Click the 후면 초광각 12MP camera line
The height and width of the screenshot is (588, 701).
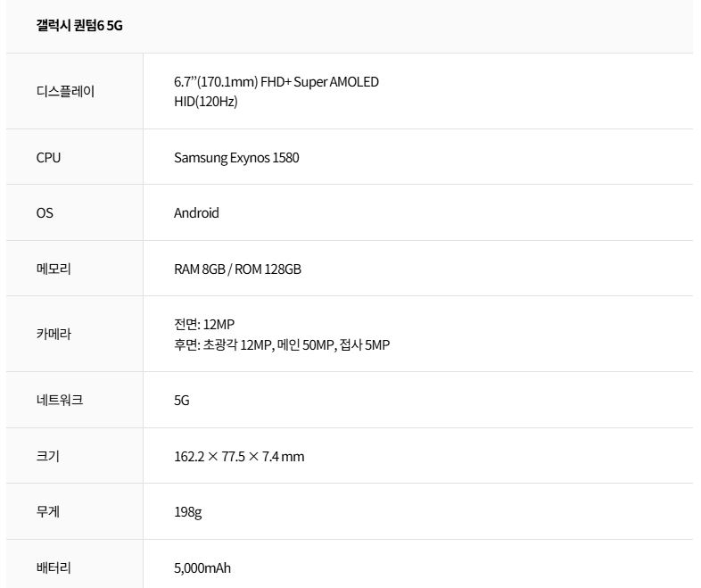point(281,345)
